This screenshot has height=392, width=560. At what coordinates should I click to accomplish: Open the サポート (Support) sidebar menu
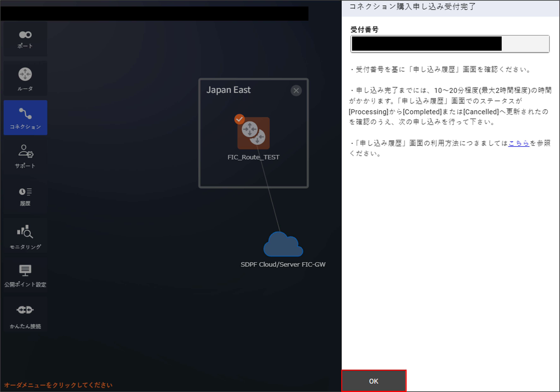tap(25, 157)
